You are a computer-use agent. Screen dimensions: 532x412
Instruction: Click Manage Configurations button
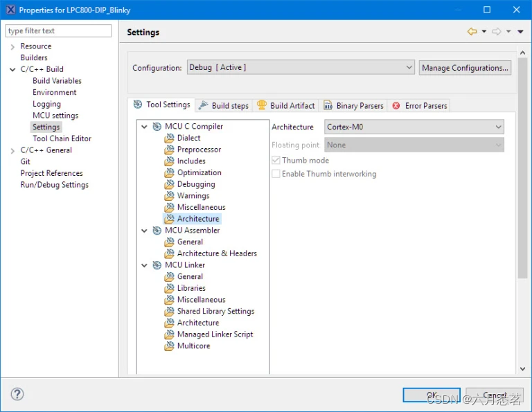coord(465,67)
